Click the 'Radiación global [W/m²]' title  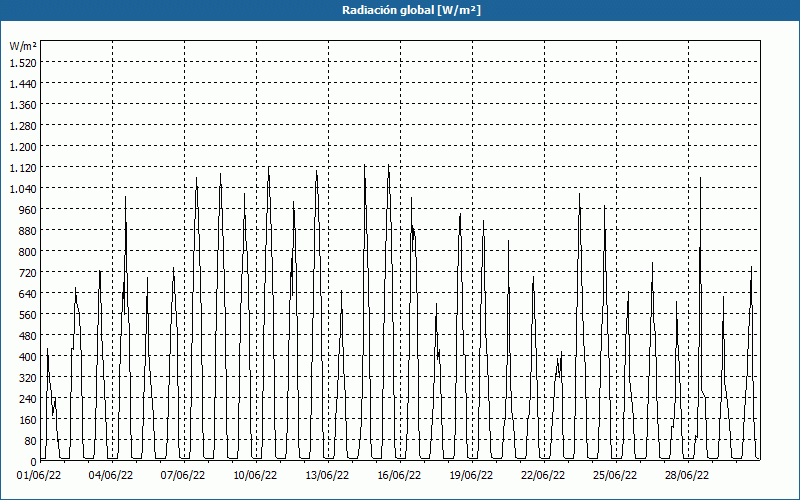(411, 10)
